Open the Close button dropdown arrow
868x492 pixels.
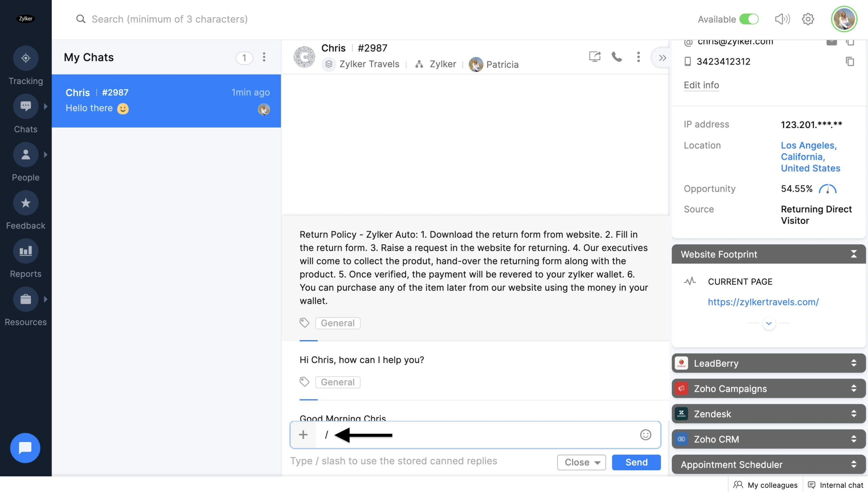point(597,463)
